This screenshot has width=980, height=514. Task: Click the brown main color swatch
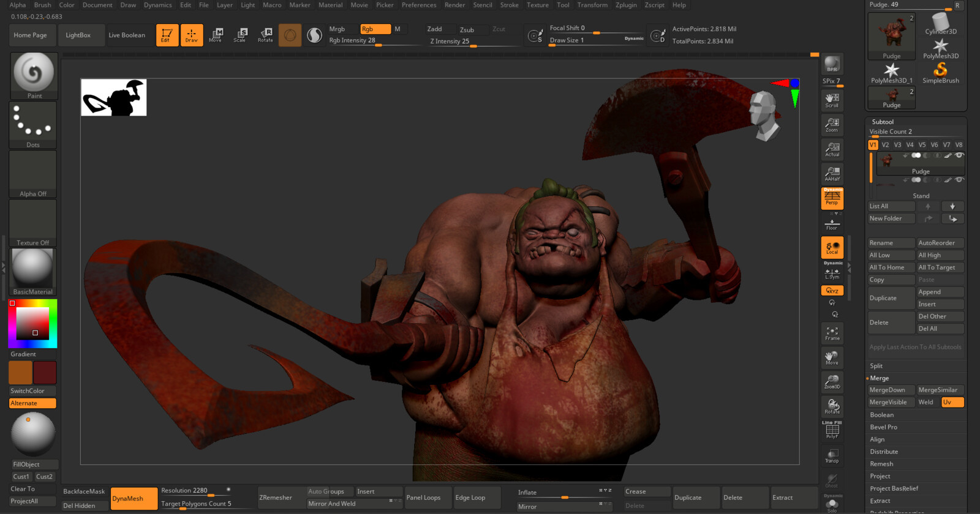click(20, 373)
